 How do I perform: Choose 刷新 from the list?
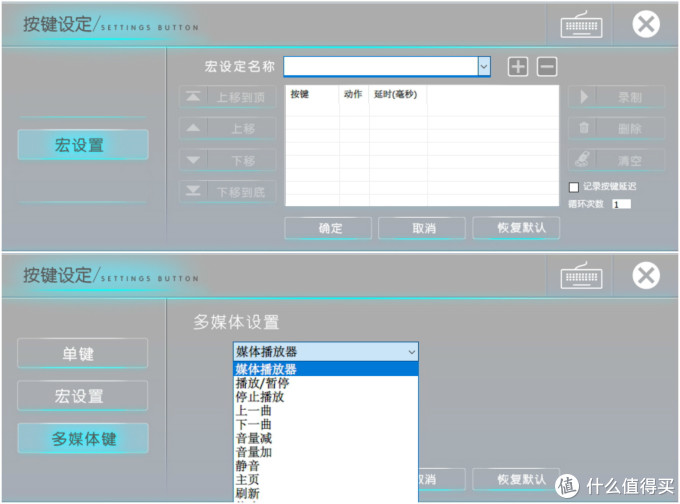[x=326, y=494]
